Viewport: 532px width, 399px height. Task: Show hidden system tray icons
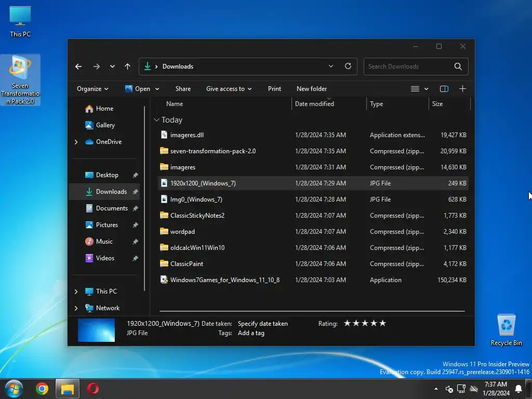tap(436, 389)
